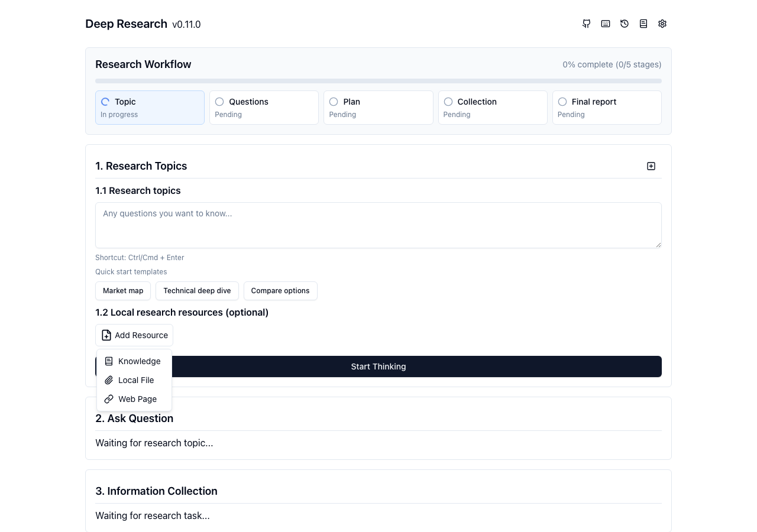Image resolution: width=757 pixels, height=532 pixels.
Task: Open the knowledge base icon in header
Action: [643, 24]
